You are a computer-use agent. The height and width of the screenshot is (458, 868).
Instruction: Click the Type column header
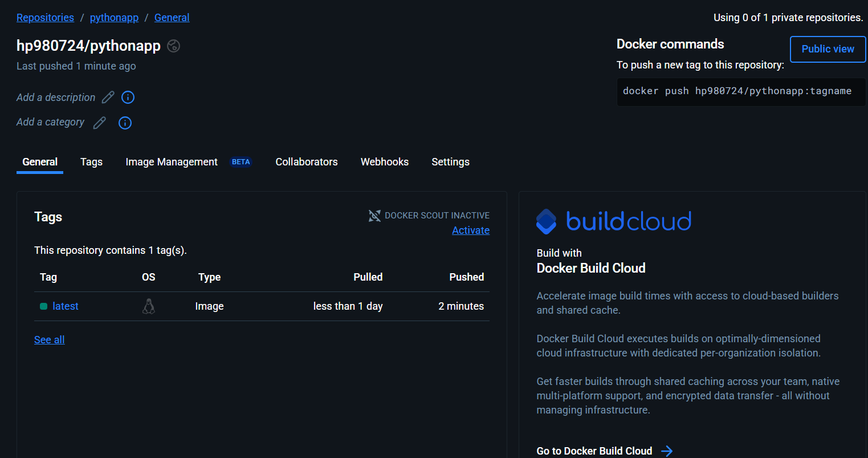click(x=209, y=277)
